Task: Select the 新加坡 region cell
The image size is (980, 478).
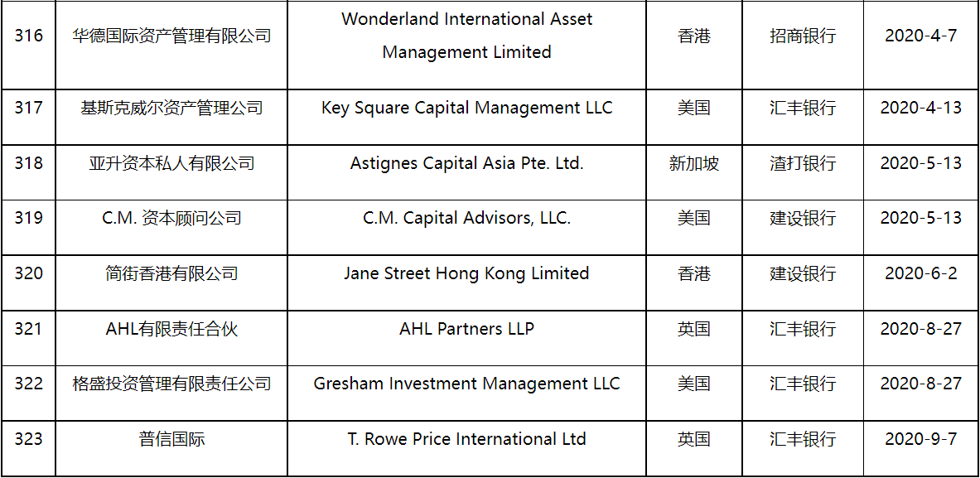Action: 694,172
